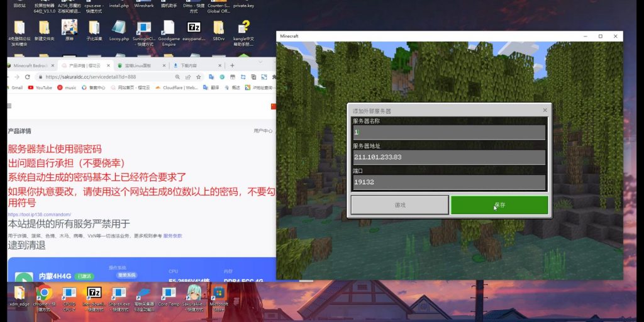Launch Microsoft Store from desktop
This screenshot has height=322, width=644.
(219, 298)
